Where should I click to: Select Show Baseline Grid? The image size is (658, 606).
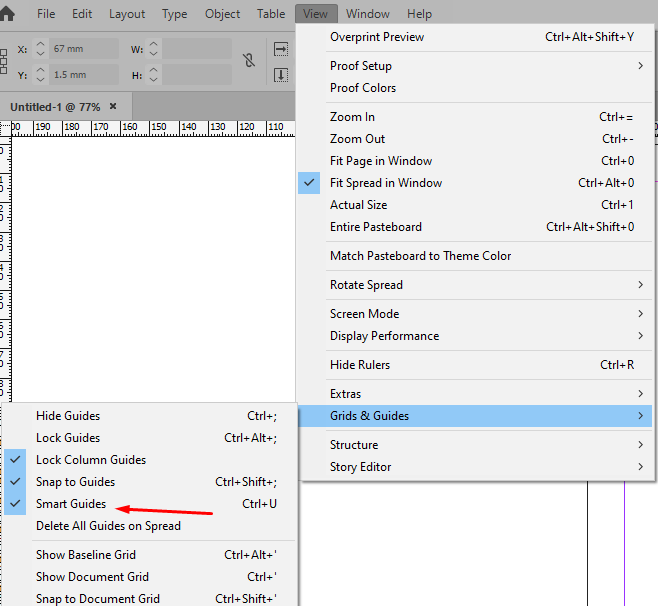tap(149, 555)
